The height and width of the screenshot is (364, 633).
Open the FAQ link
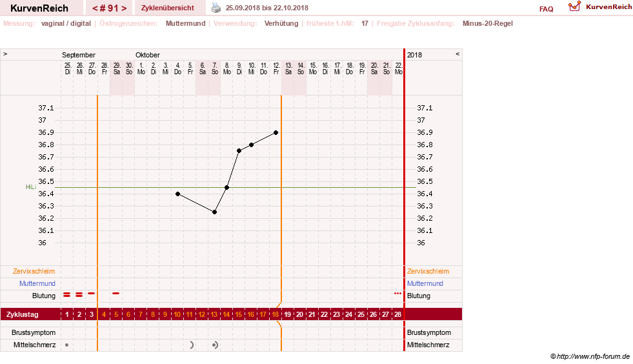[x=546, y=9]
